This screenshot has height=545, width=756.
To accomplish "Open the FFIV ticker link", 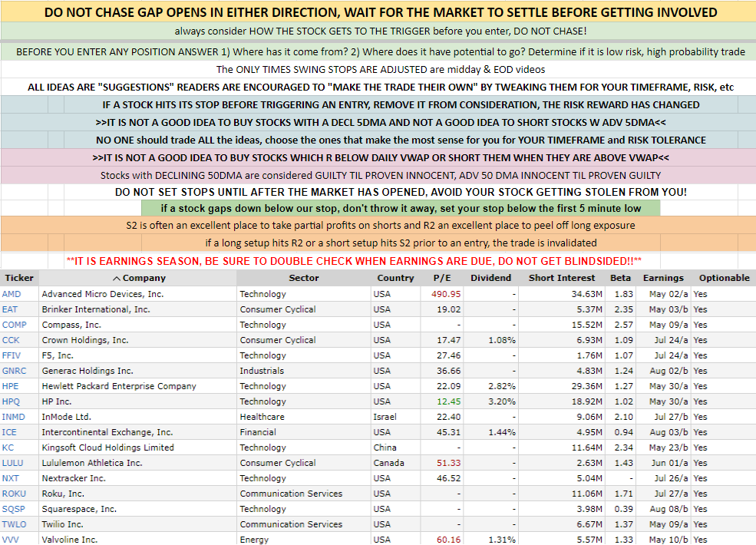I will (12, 355).
